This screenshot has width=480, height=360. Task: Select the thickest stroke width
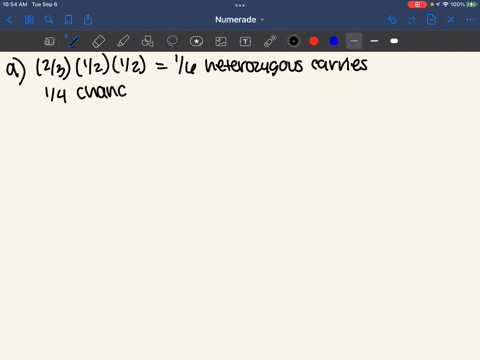point(394,41)
